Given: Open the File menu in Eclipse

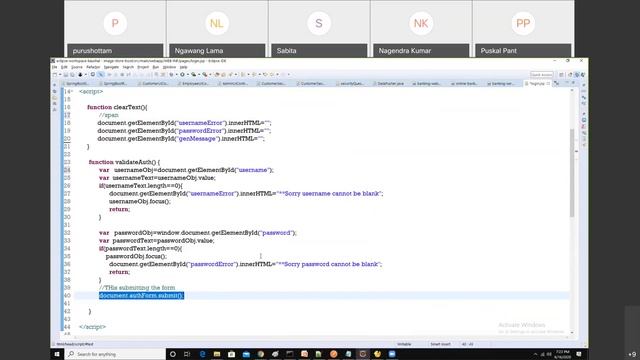Looking at the screenshot, I should pos(54,67).
